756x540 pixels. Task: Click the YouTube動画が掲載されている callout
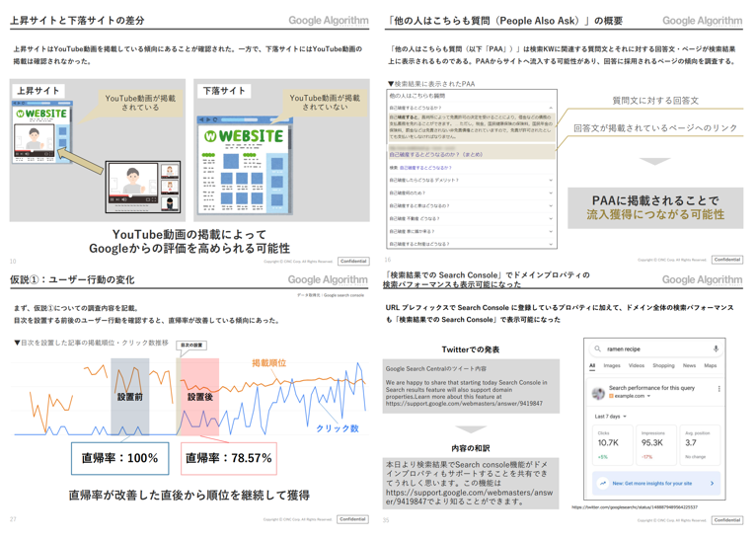[x=140, y=103]
